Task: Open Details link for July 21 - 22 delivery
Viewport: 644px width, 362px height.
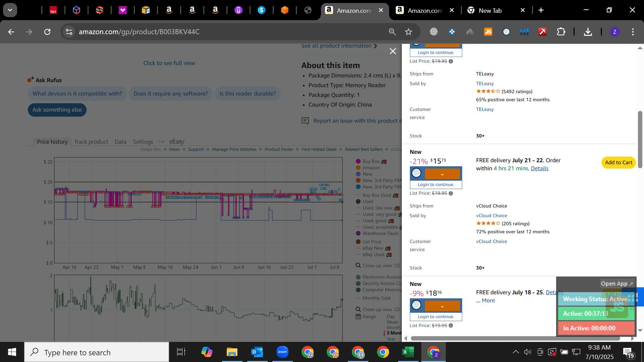Action: coord(539,169)
